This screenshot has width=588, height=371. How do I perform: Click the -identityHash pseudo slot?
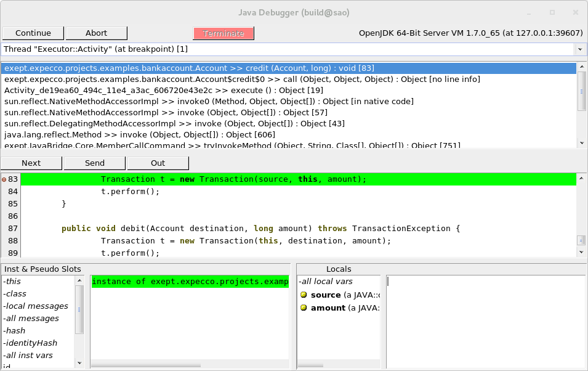(x=30, y=343)
